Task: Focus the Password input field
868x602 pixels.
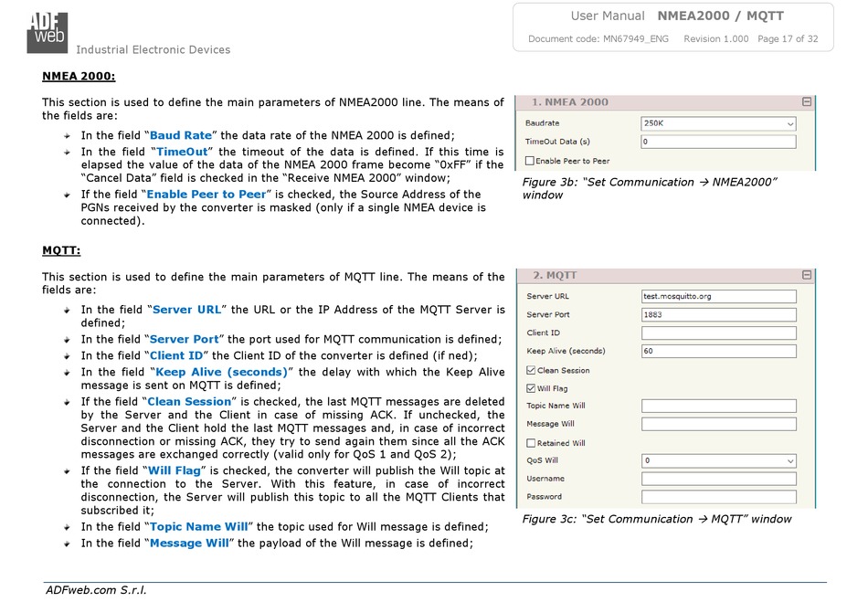Action: 718,497
